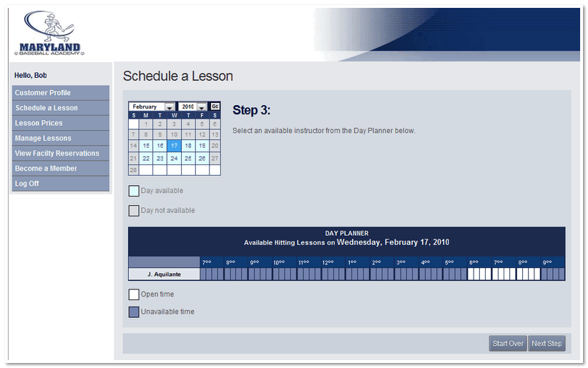Viewport: 588px width, 368px height.
Task: Open the month dropdown showing February
Action: click(152, 106)
